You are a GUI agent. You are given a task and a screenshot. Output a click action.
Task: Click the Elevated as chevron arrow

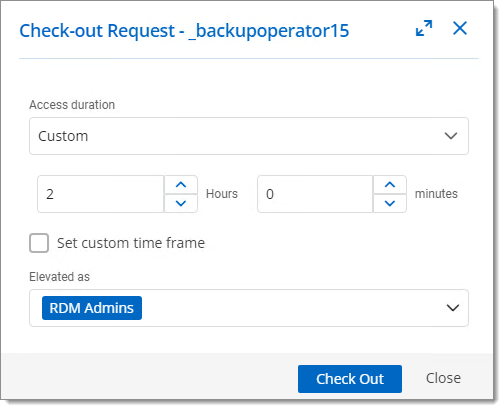pyautogui.click(x=453, y=308)
